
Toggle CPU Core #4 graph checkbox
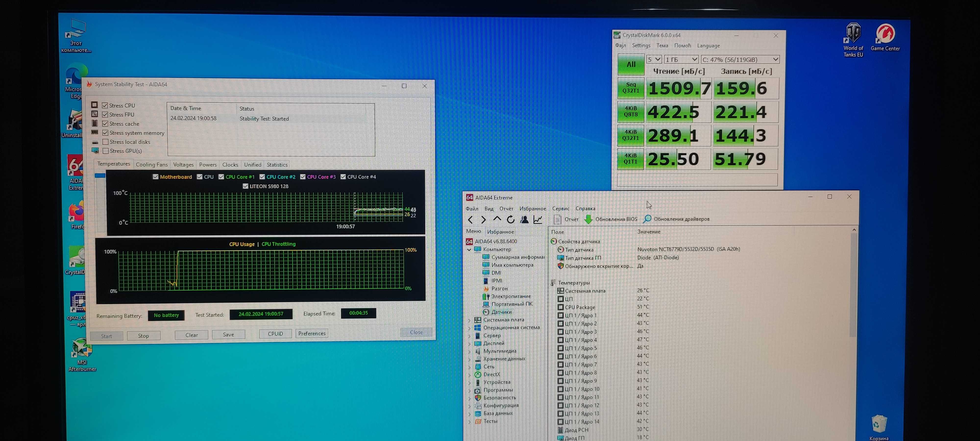tap(343, 177)
